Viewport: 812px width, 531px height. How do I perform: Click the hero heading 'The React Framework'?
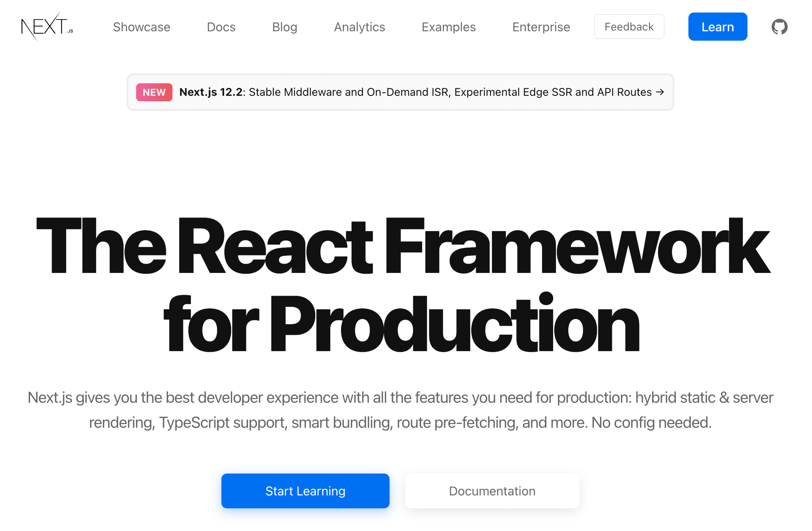coord(403,246)
